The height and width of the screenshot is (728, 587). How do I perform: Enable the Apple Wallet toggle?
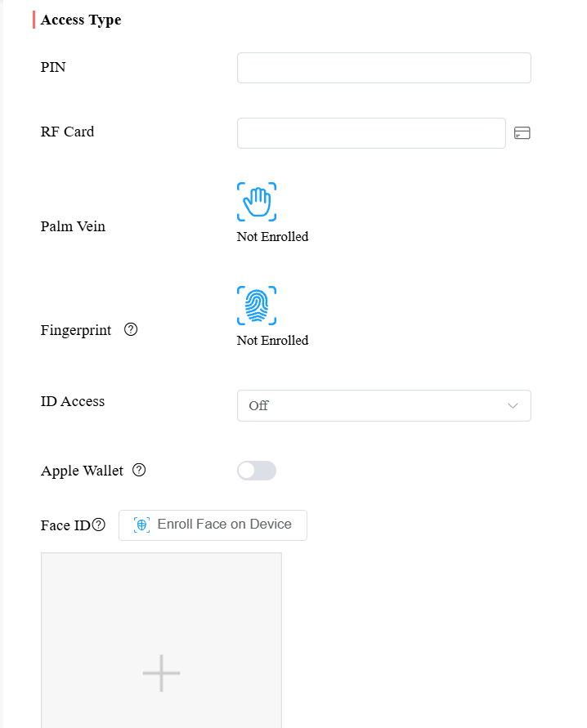257,471
